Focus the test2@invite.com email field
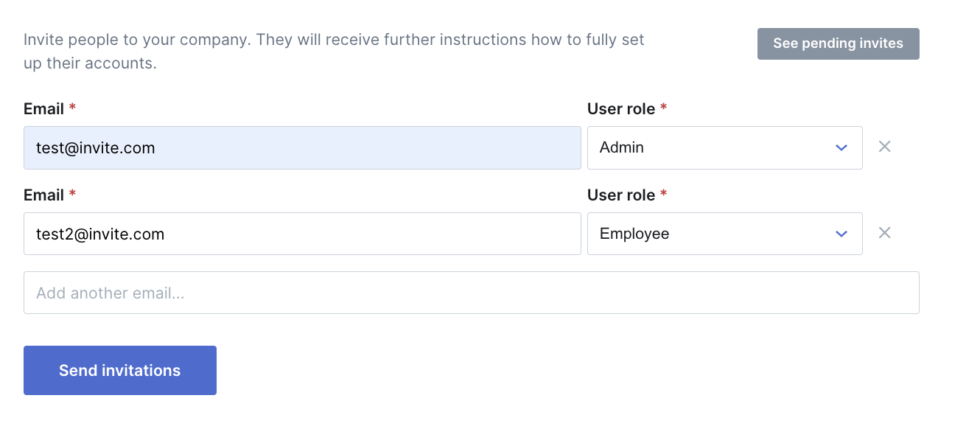The width and height of the screenshot is (980, 429). pyautogui.click(x=302, y=234)
